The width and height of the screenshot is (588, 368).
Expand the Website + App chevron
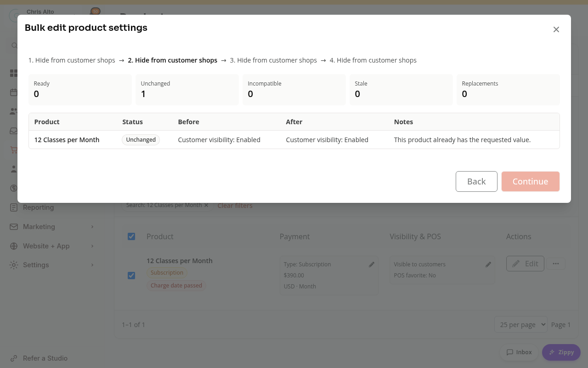tap(92, 246)
